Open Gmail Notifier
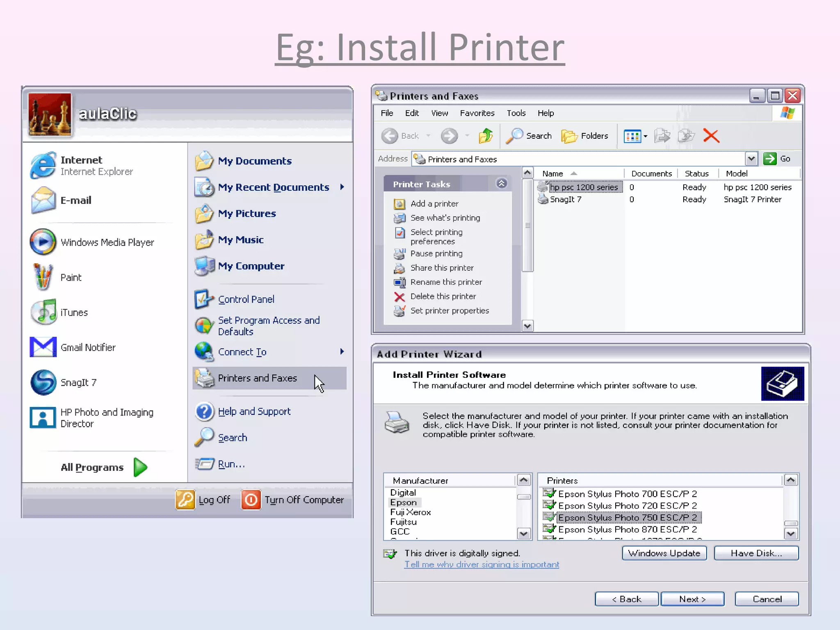Viewport: 840px width, 630px height. point(73,347)
